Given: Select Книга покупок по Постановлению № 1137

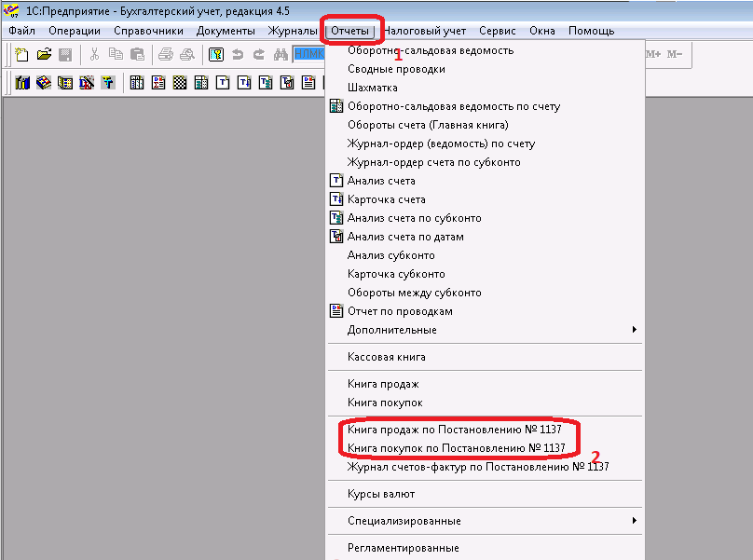Looking at the screenshot, I should click(x=485, y=448).
